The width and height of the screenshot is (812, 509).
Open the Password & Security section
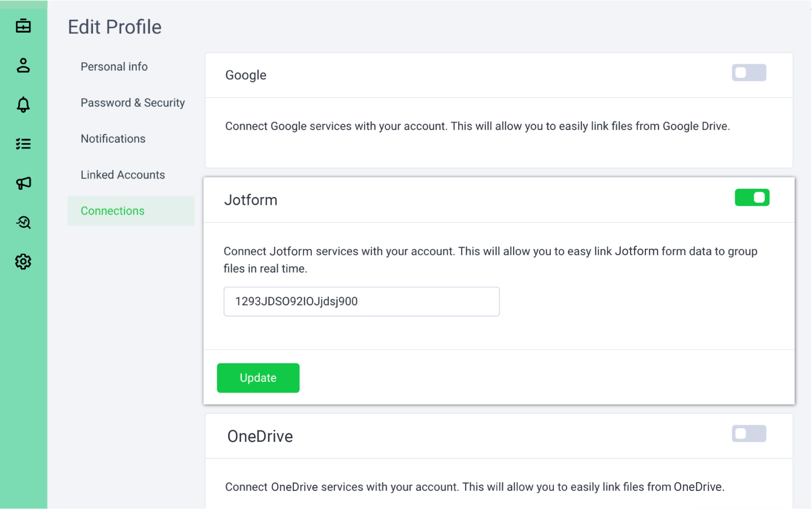coord(132,103)
